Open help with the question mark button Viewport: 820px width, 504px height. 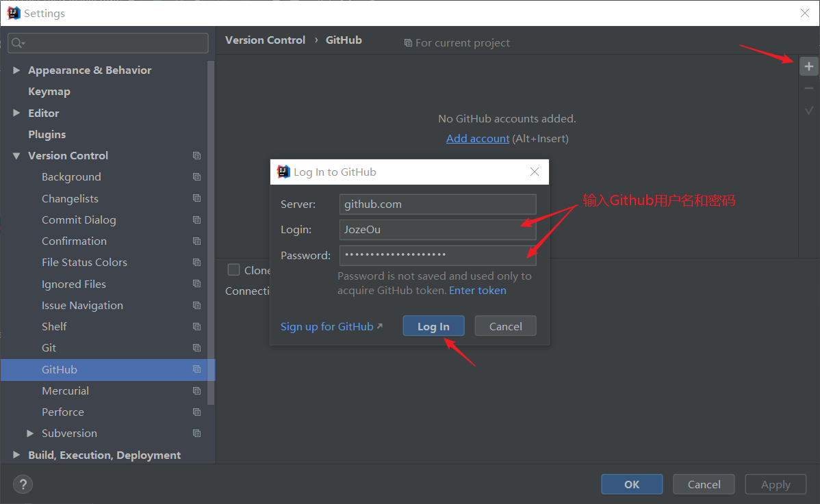[x=23, y=484]
